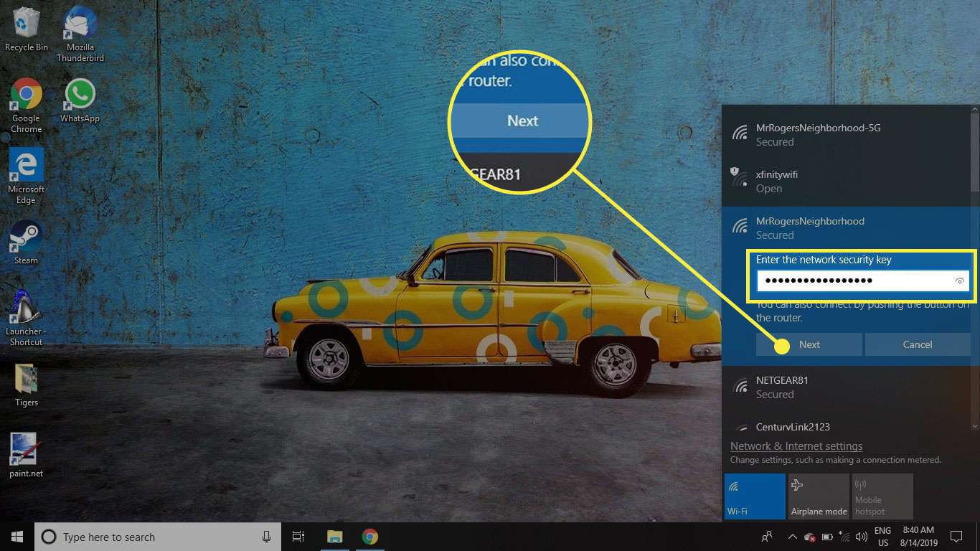Open the People icon in the taskbar
980x551 pixels.
[767, 537]
